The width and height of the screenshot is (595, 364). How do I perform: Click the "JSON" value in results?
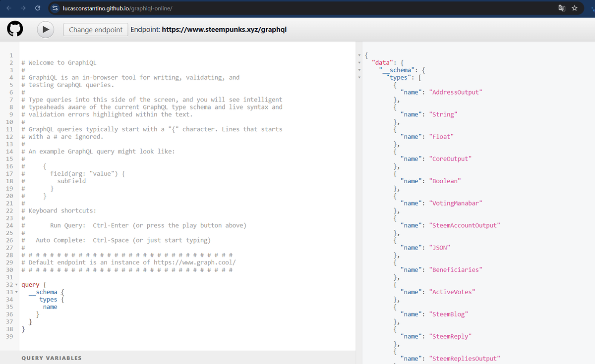coord(440,248)
